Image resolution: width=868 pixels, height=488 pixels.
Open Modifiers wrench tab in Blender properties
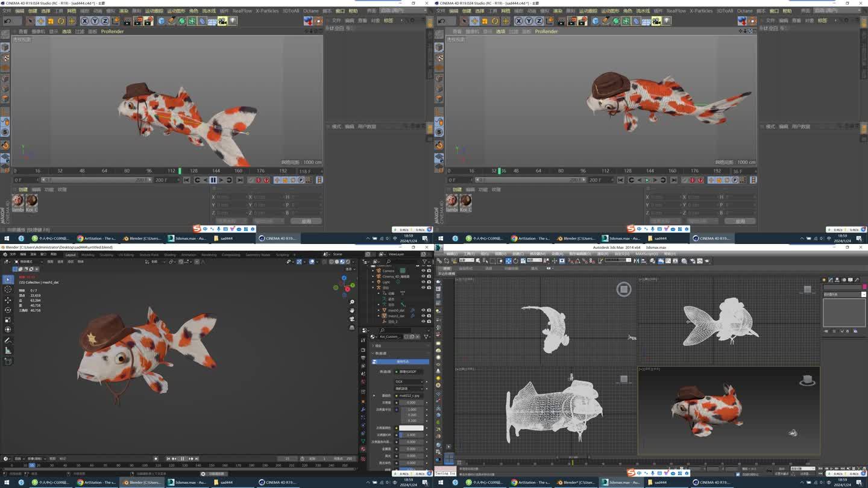363,410
